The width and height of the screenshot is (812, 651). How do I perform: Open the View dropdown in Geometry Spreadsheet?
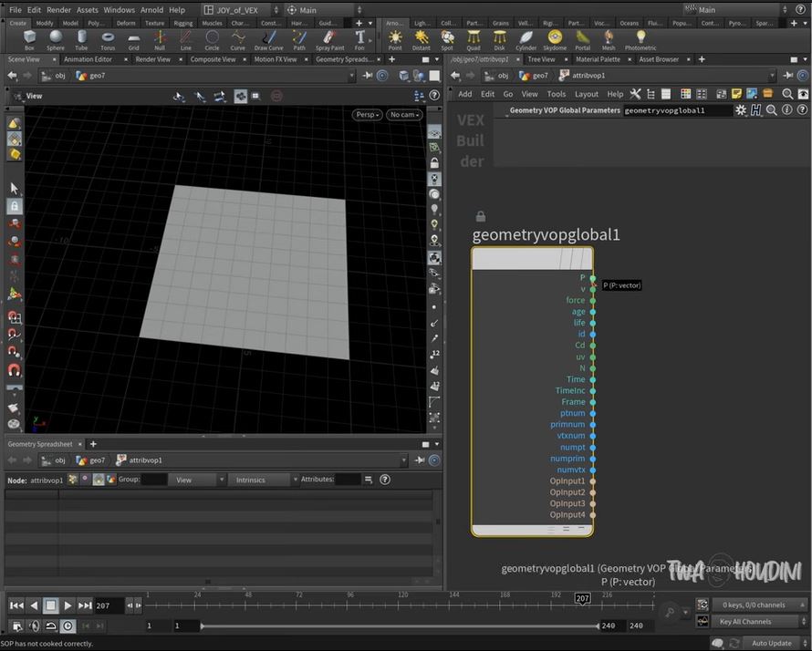199,480
